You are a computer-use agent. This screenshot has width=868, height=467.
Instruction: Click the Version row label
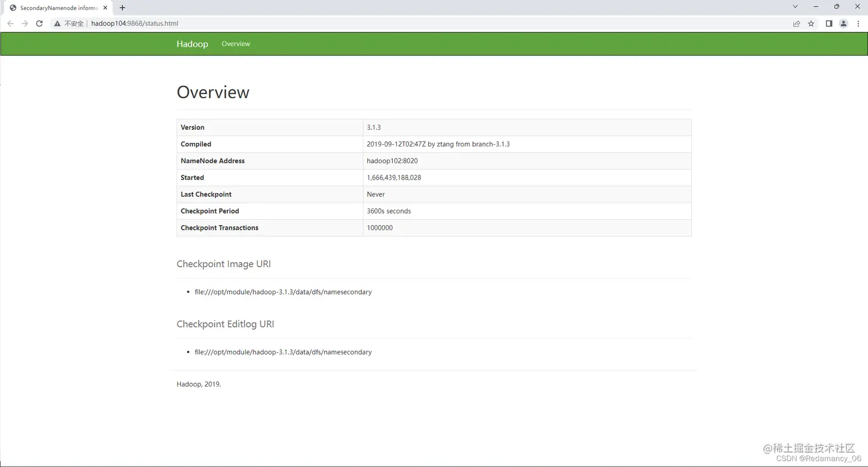point(192,128)
